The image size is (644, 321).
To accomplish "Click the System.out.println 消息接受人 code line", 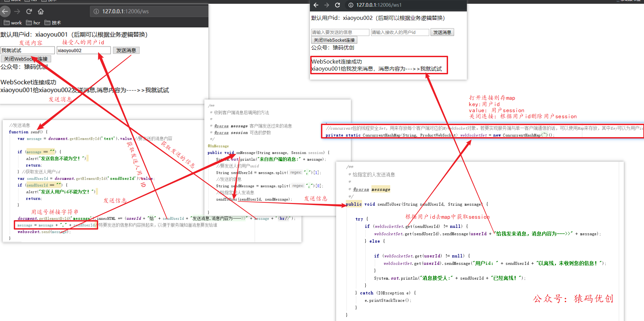I will pos(450,278).
